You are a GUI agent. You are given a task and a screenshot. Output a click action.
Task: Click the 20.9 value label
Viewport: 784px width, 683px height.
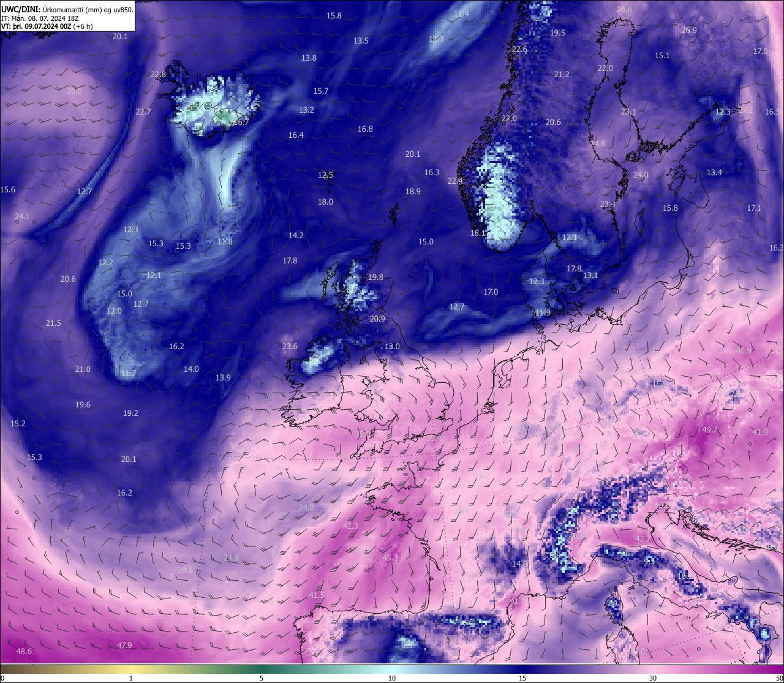(377, 319)
